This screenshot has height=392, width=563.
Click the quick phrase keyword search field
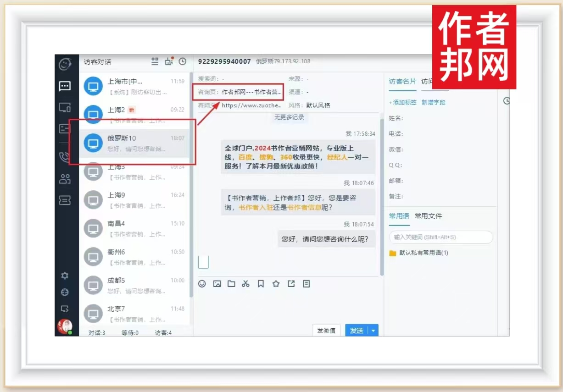click(x=440, y=237)
